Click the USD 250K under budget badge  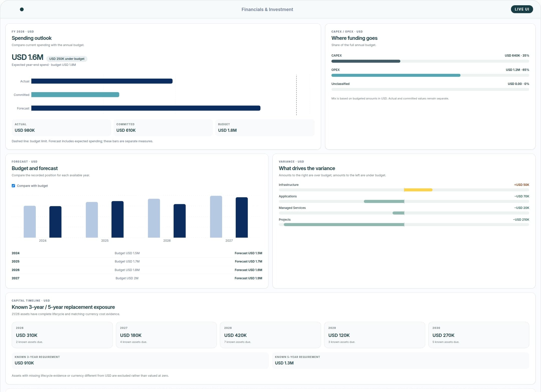click(x=67, y=59)
